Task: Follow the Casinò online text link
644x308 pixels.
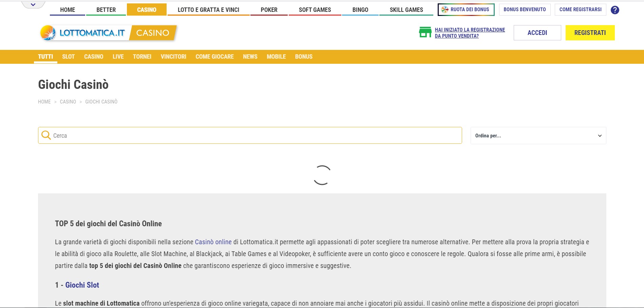Action: click(213, 242)
